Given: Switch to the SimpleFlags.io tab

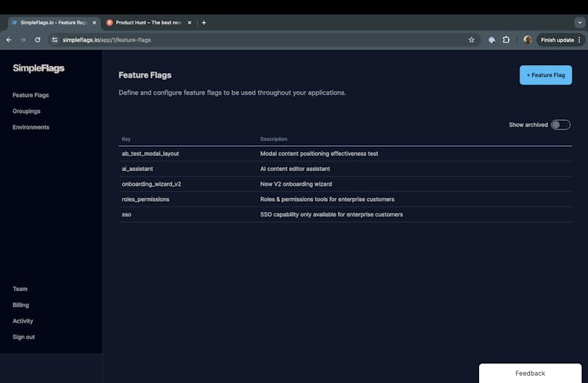Looking at the screenshot, I should pyautogui.click(x=53, y=23).
